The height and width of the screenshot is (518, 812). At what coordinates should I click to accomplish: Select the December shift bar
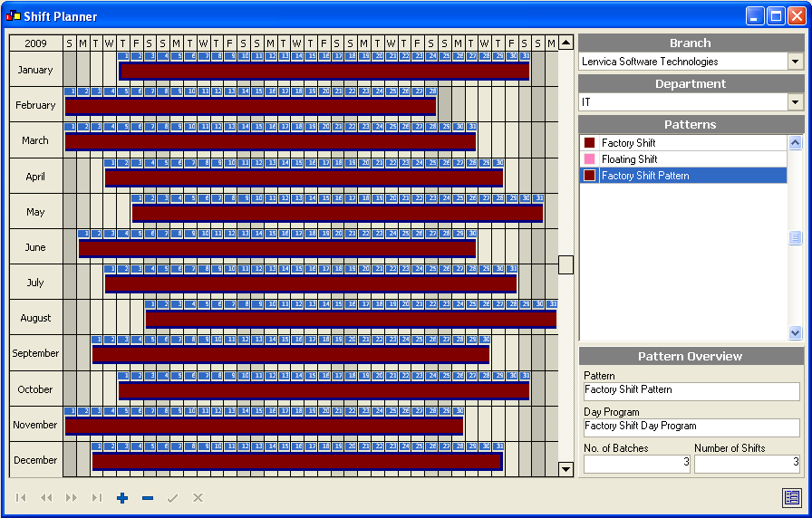(x=297, y=461)
